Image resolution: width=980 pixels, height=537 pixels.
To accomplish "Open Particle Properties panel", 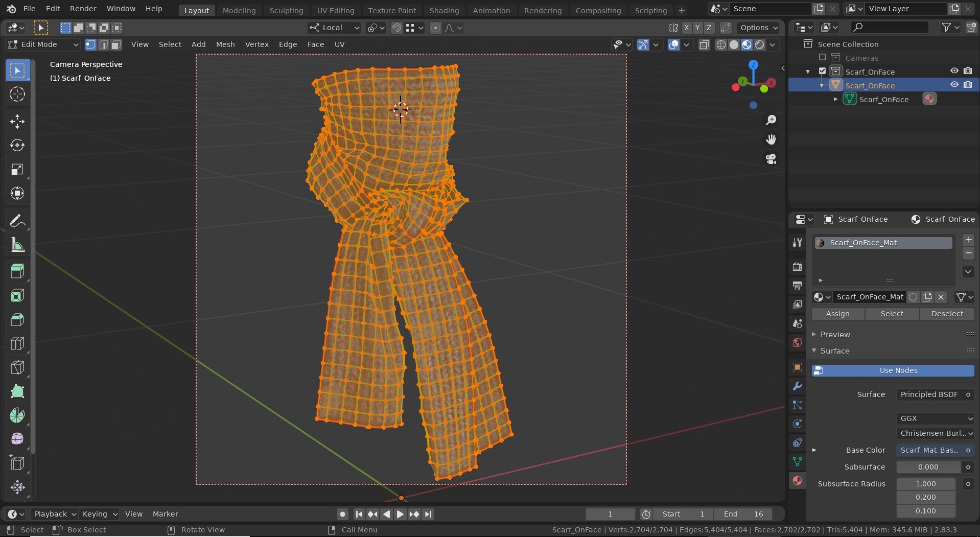I will click(x=797, y=405).
